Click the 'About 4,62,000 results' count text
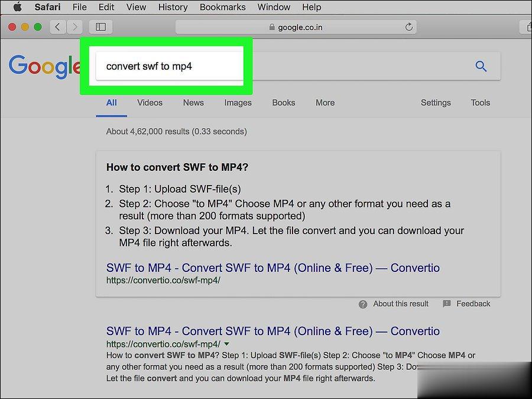532x399 pixels. click(176, 132)
